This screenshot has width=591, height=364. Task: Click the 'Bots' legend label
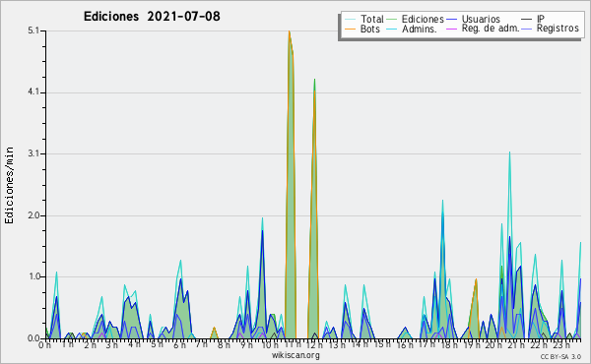(x=370, y=29)
